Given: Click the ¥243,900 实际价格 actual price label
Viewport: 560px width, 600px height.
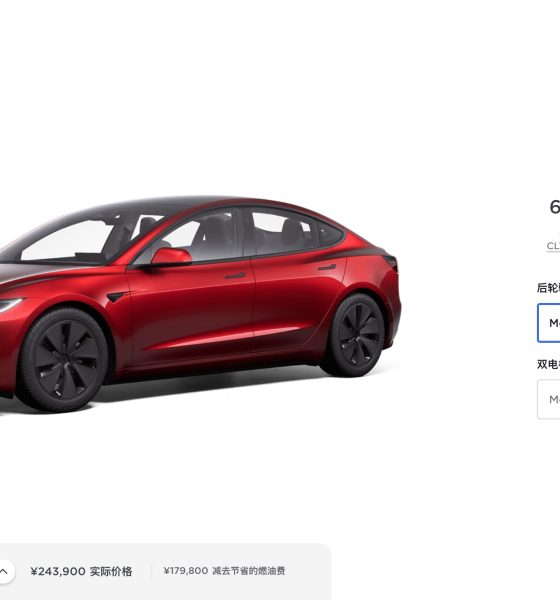Looking at the screenshot, I should [x=81, y=571].
